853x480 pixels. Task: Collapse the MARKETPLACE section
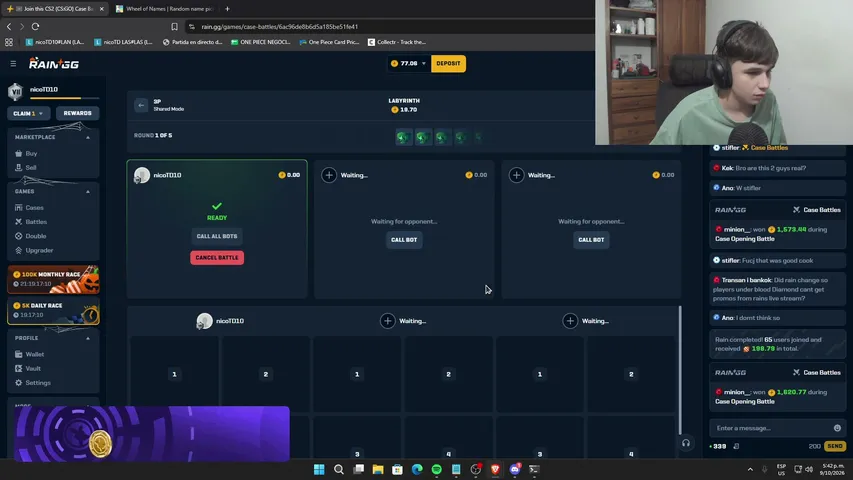[x=88, y=137]
